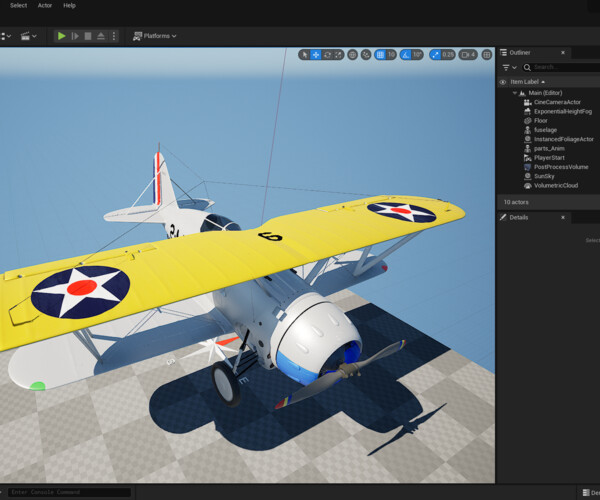The width and height of the screenshot is (600, 500).
Task: Open the Actor menu
Action: point(45,5)
